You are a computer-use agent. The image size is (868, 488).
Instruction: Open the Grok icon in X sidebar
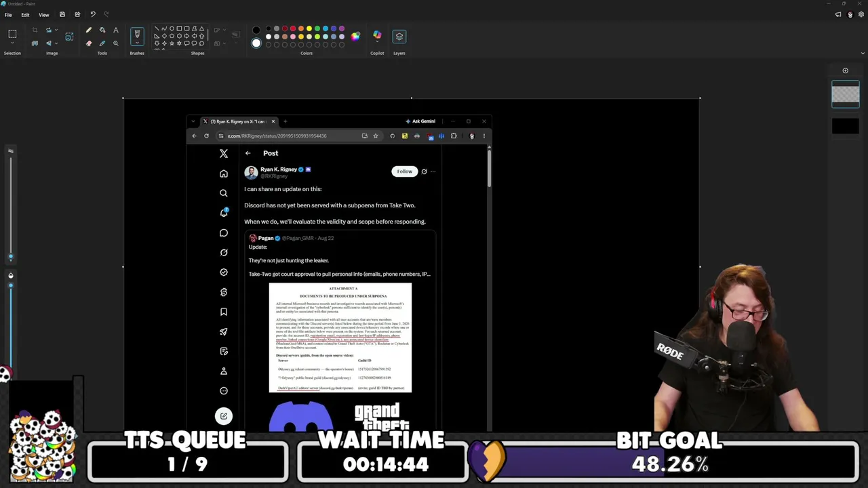coord(224,252)
